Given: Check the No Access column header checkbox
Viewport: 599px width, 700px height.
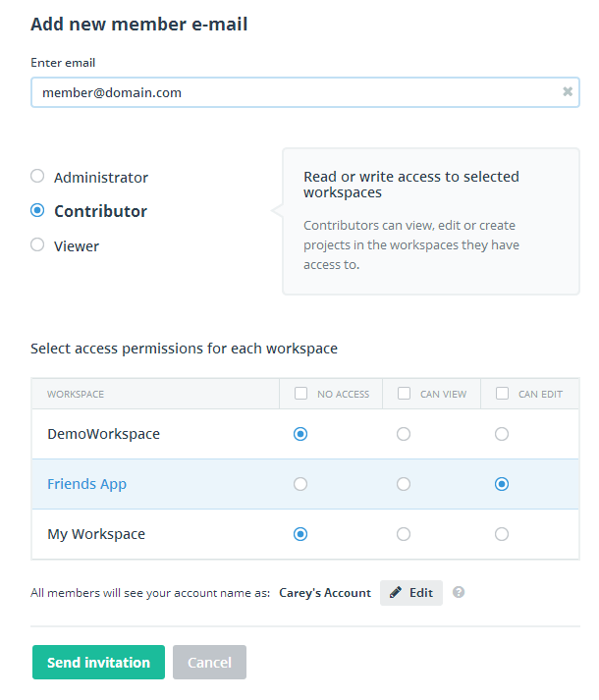Looking at the screenshot, I should 301,394.
